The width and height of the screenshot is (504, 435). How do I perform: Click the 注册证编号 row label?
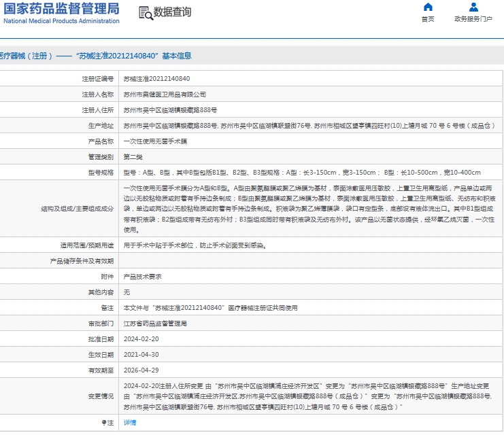98,79
